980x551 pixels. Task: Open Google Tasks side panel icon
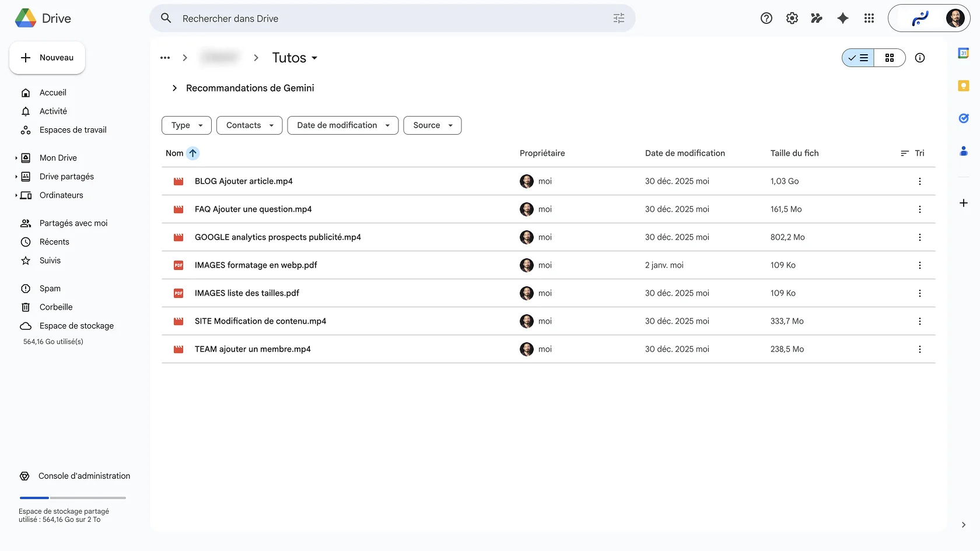pos(964,118)
